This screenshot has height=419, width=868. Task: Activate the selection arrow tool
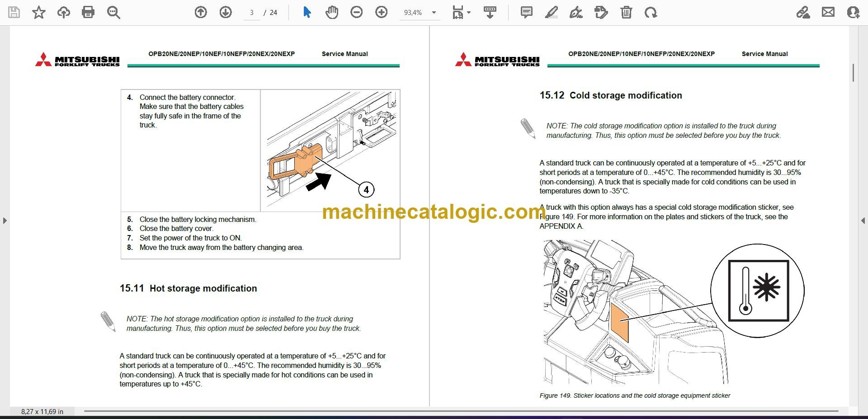tap(307, 12)
